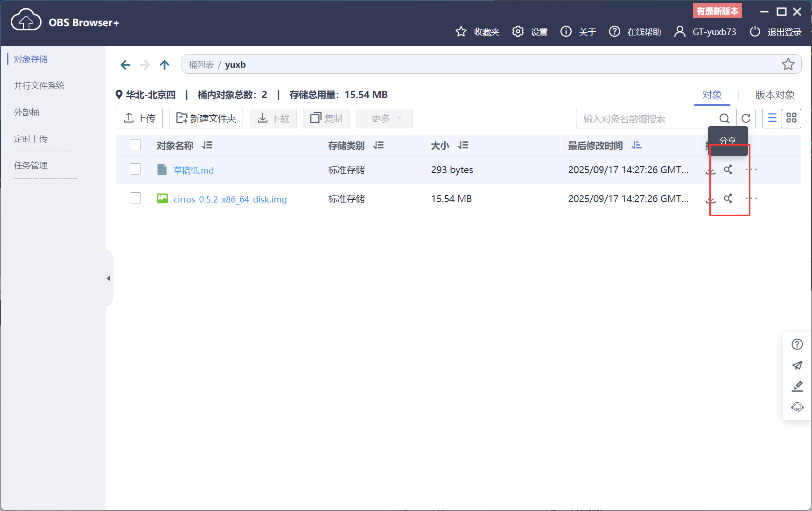812x511 pixels.
Task: Expand the 更多 dropdown
Action: (x=385, y=119)
